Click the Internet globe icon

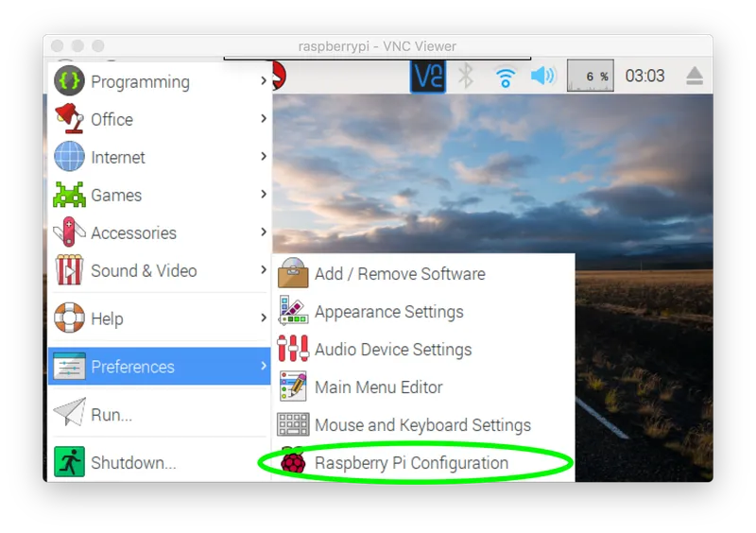69,156
